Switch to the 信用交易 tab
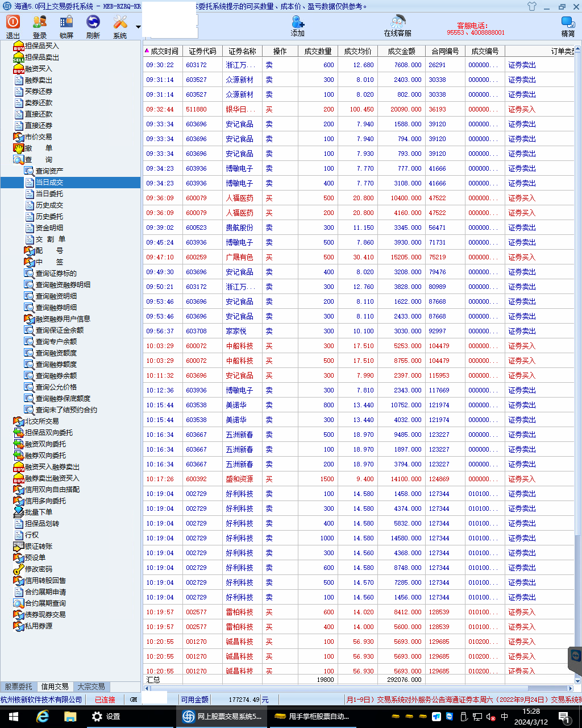The height and width of the screenshot is (728, 582). coord(55,686)
